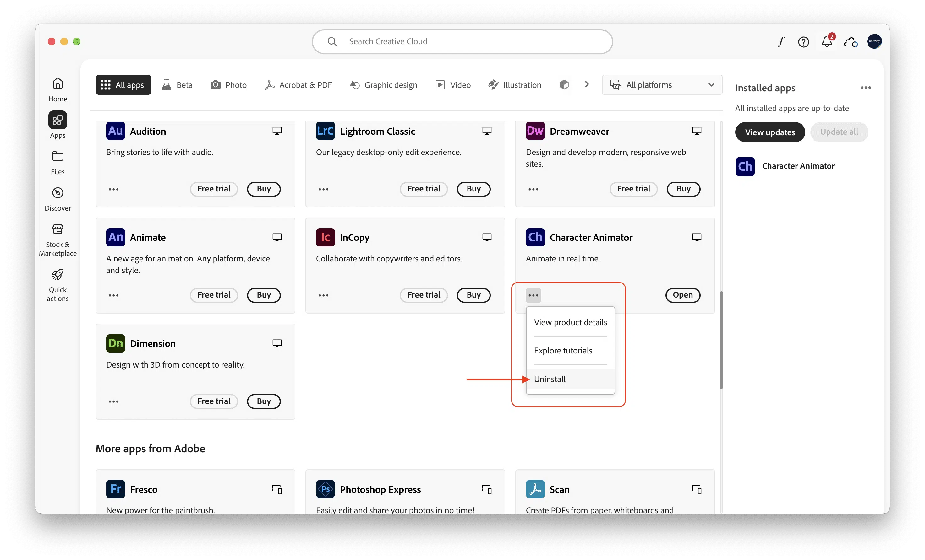
Task: Open the help question mark icon
Action: pyautogui.click(x=803, y=42)
